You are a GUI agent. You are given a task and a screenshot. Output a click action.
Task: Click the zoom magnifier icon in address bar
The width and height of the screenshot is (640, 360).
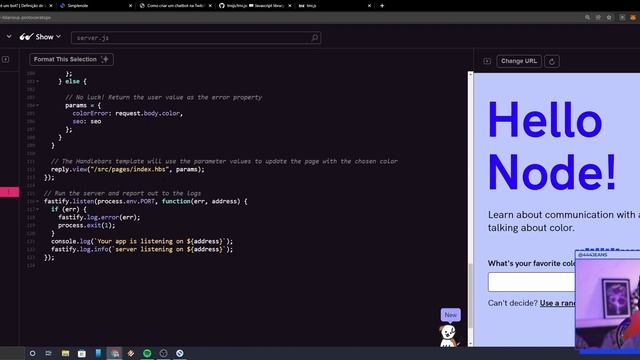point(587,18)
